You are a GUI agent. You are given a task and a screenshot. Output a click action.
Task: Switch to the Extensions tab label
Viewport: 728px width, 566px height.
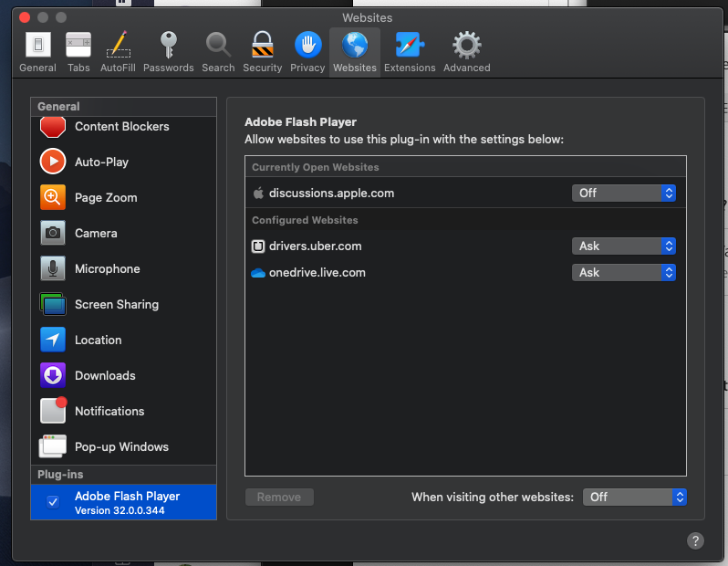(410, 68)
